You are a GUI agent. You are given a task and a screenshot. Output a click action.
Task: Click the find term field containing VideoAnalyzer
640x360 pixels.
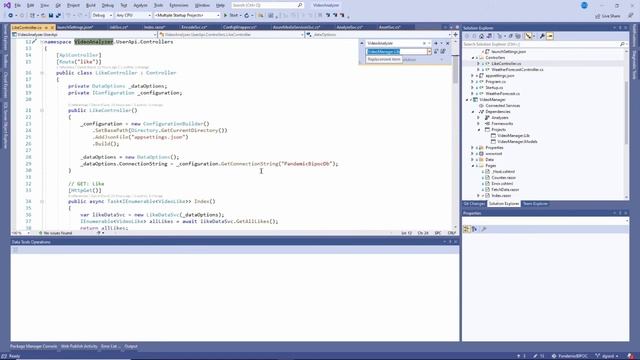coord(394,43)
